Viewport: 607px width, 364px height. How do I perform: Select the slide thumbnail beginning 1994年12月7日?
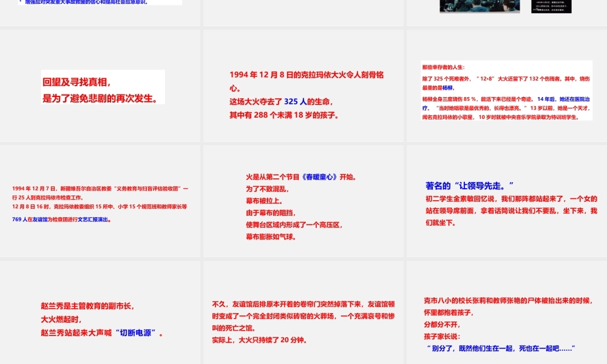pyautogui.click(x=100, y=201)
